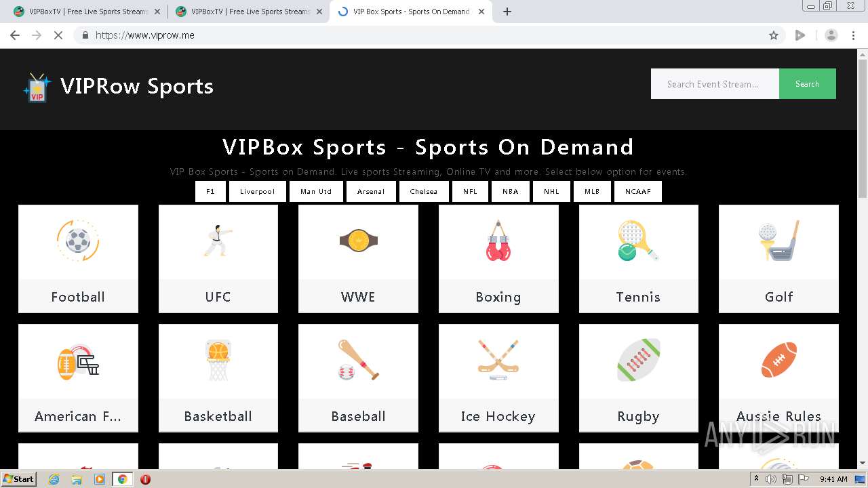Switch to second VIPBoxTV tab
This screenshot has width=868, height=488.
248,12
